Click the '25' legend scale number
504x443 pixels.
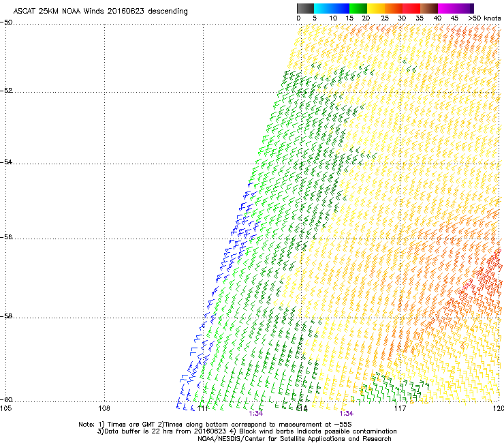click(385, 18)
